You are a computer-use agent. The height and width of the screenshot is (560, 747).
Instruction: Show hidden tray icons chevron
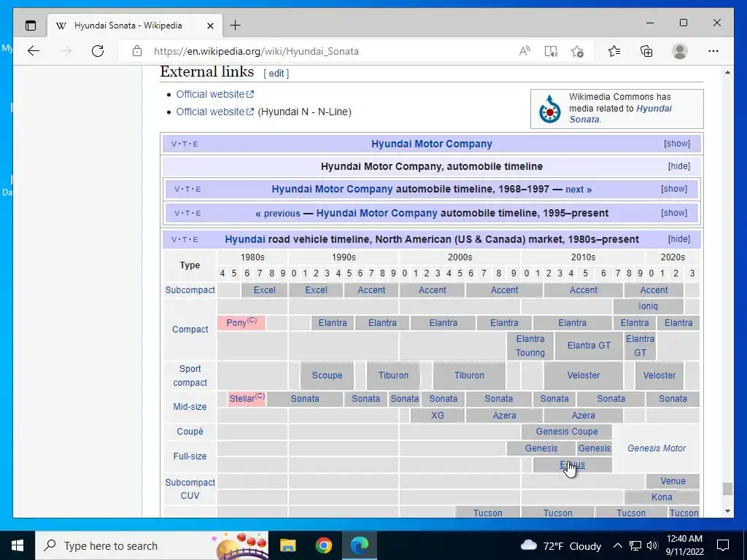click(617, 545)
